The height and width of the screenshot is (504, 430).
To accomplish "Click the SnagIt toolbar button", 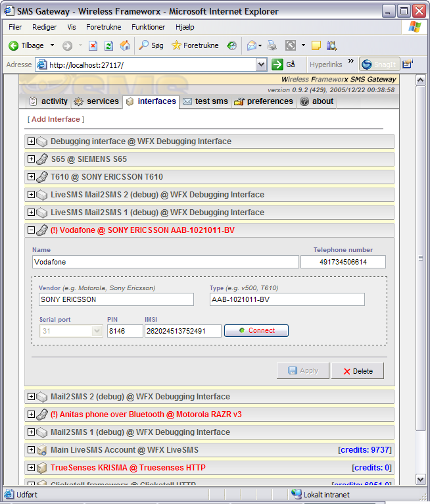I will click(x=379, y=64).
